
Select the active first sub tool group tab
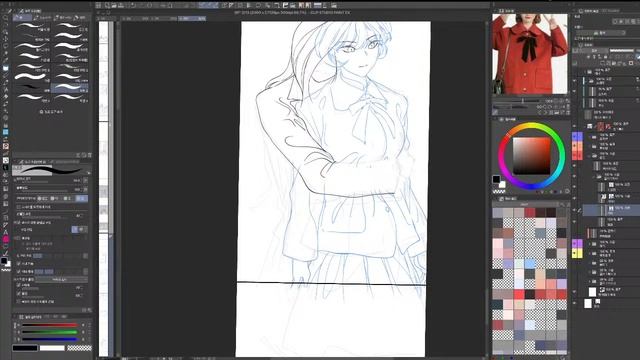[23, 18]
